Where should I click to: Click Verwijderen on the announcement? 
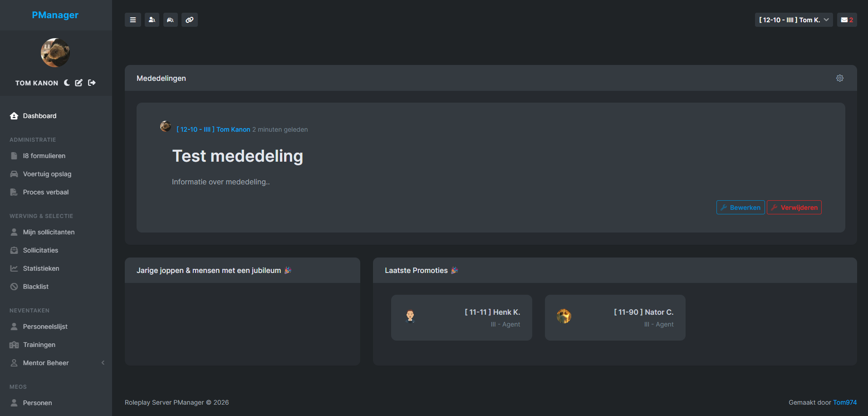coord(794,207)
